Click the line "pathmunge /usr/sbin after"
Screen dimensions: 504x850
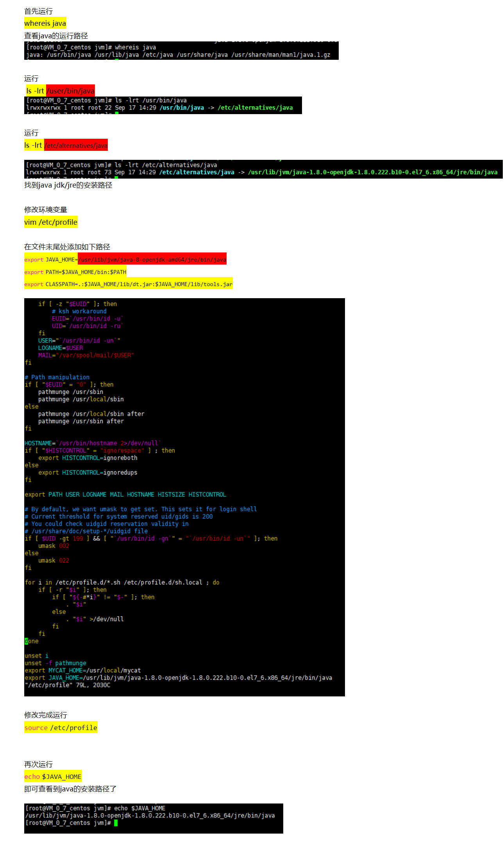(x=81, y=421)
